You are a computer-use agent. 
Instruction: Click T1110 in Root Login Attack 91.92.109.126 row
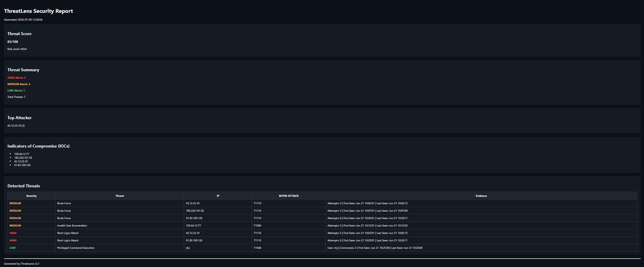[257, 240]
